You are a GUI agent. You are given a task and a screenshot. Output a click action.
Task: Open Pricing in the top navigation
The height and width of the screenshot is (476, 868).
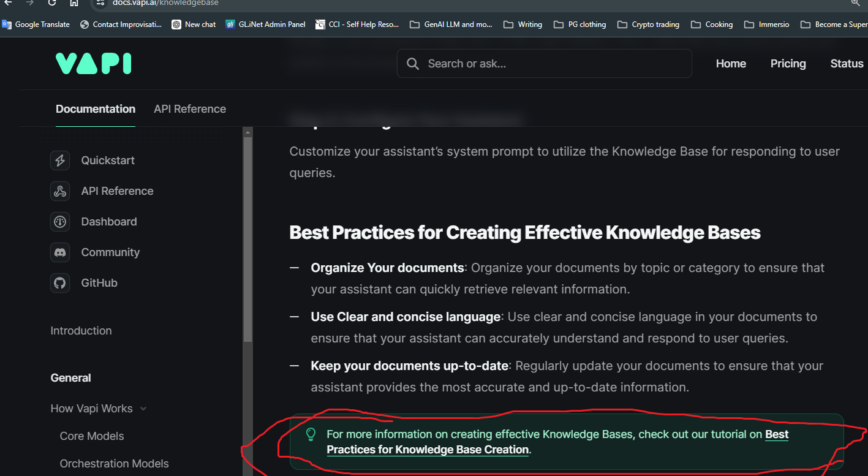(x=788, y=64)
